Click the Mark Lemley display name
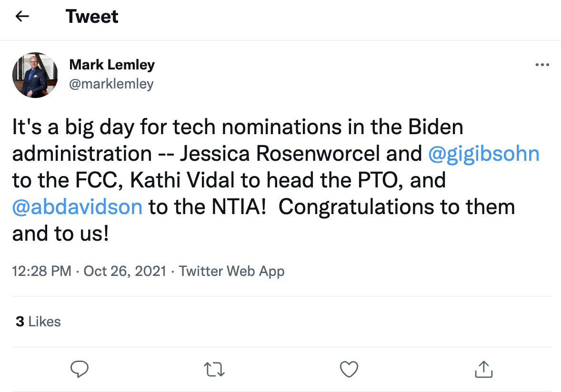Image resolution: width=561 pixels, height=392 pixels. (x=112, y=65)
